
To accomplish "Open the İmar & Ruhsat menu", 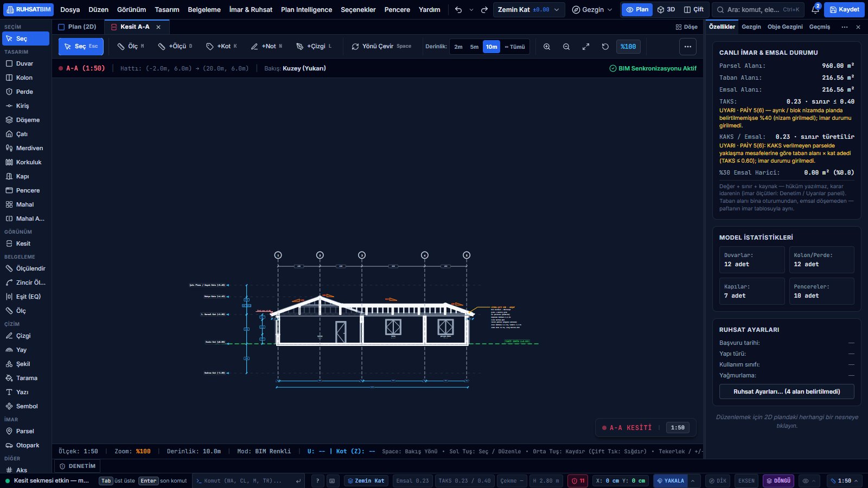I will click(251, 10).
